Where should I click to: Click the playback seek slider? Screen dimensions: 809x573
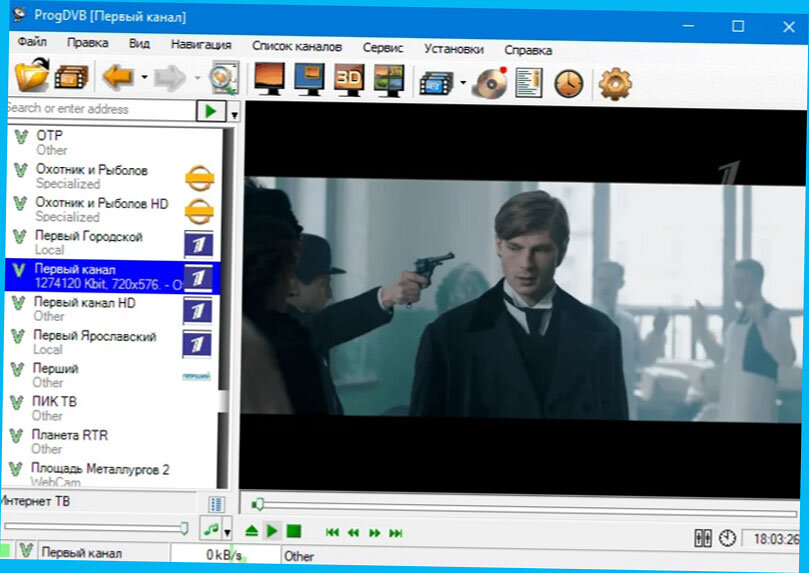click(524, 508)
